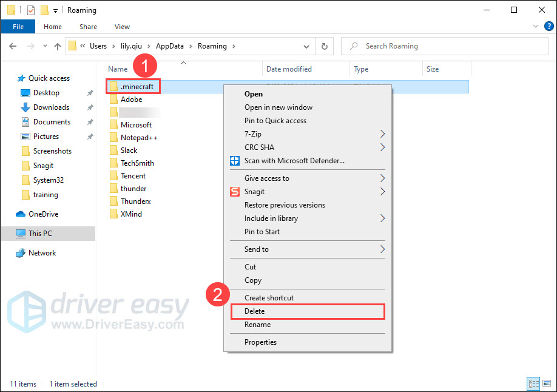The height and width of the screenshot is (392, 557).
Task: Click the Properties quick access toolbar icon
Action: click(31, 10)
